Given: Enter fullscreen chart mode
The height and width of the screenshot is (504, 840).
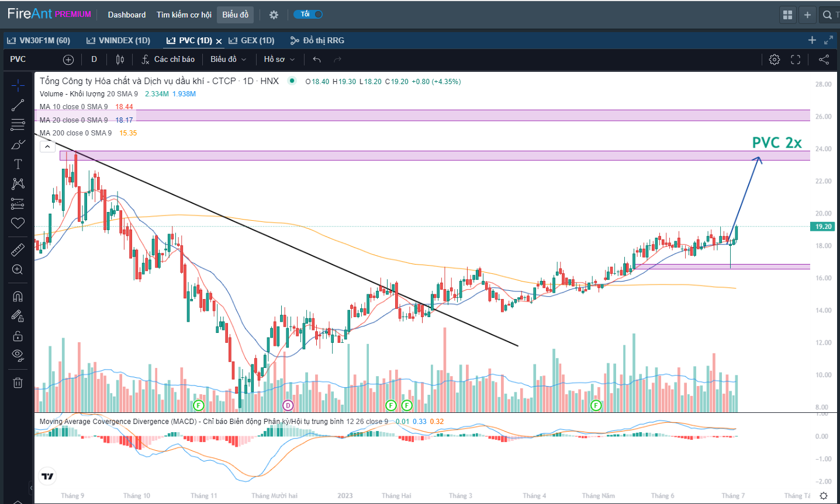Looking at the screenshot, I should (x=796, y=60).
